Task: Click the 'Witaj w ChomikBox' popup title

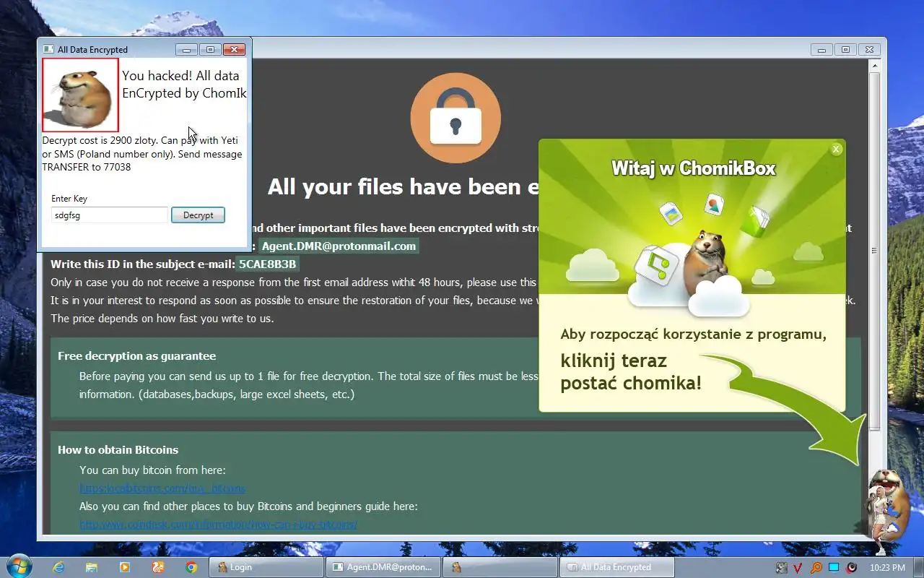Action: pyautogui.click(x=693, y=168)
